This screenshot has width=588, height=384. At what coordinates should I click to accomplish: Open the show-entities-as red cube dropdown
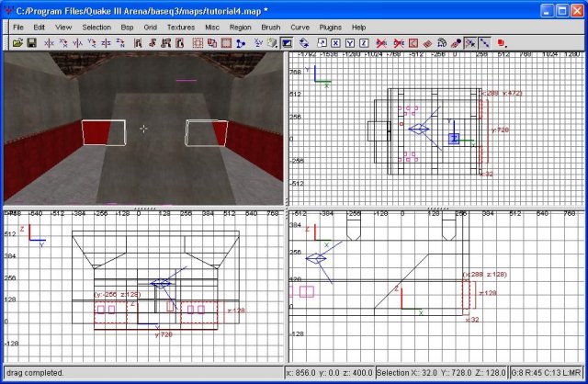click(x=502, y=43)
